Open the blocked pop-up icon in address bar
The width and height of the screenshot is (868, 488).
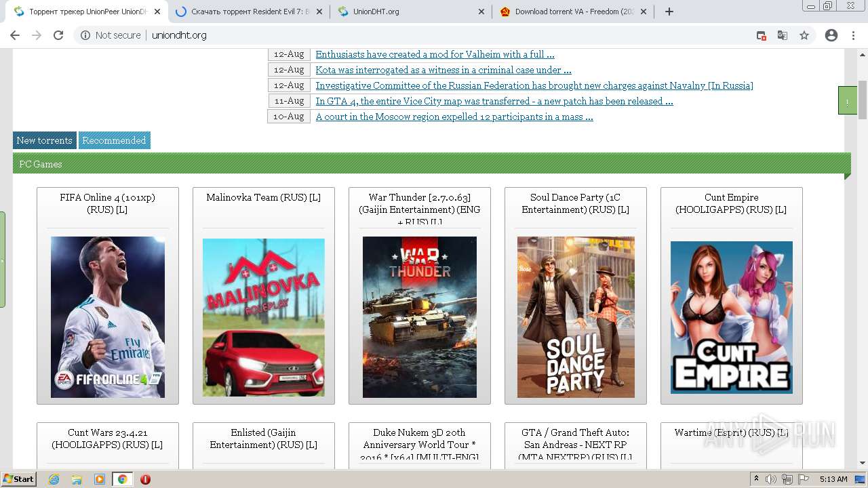tap(761, 35)
